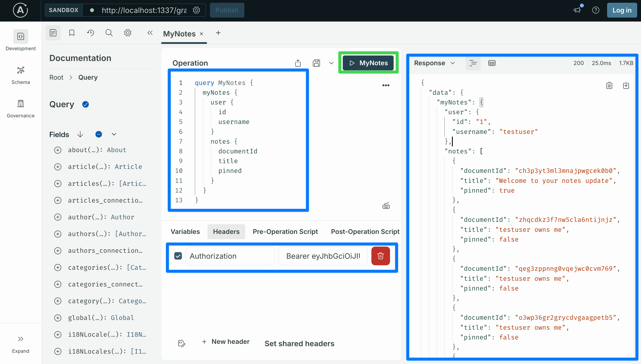The image size is (641, 364).
Task: Copy response with clipboard icon
Action: point(609,85)
